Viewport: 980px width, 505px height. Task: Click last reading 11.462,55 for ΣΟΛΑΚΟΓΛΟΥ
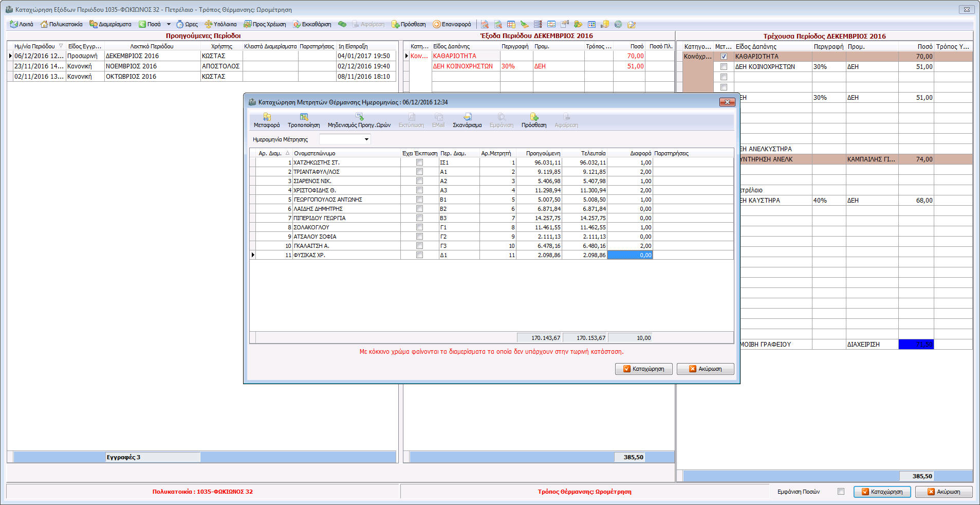tap(585, 227)
